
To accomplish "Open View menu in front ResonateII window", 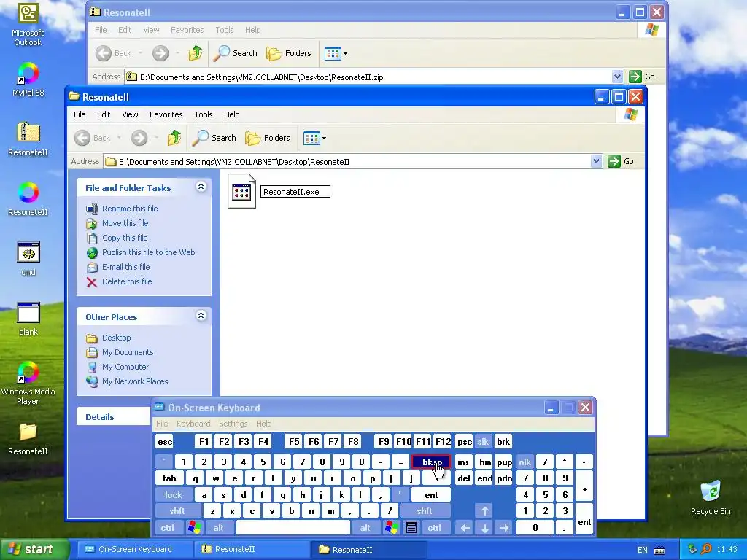I will 130,114.
